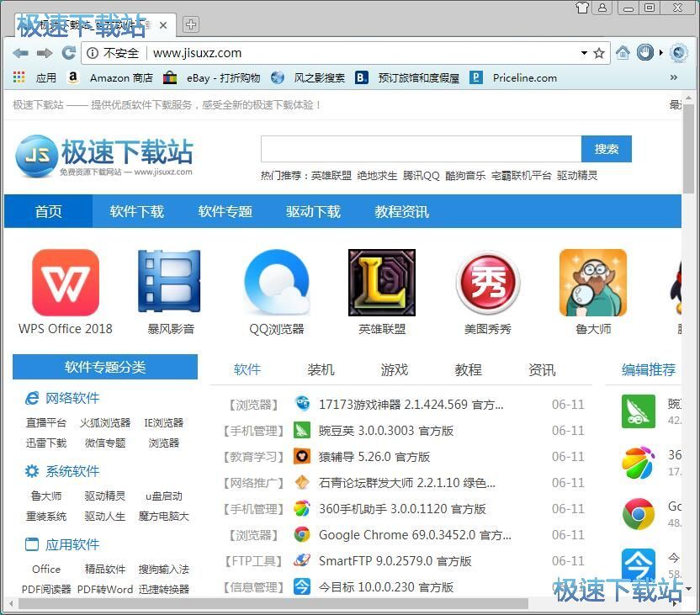Select the 首页 navigation tab
The image size is (700, 615).
coord(48,211)
